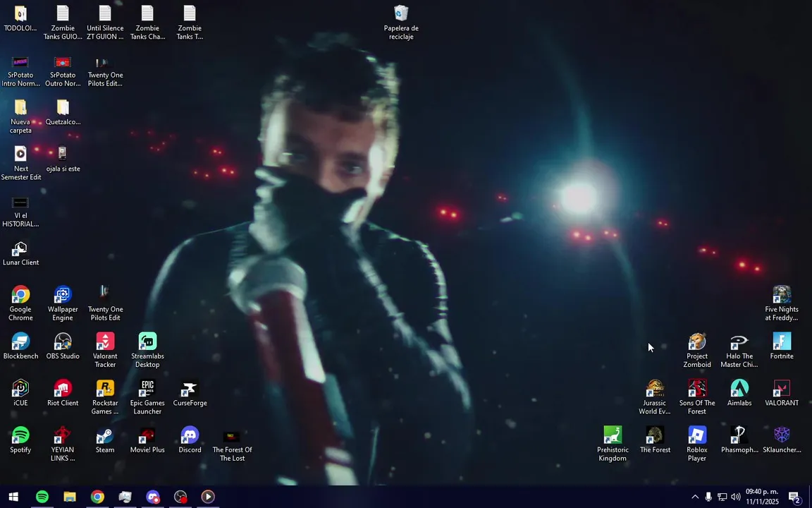Open the notification center with 2 alerts
Image resolution: width=812 pixels, height=508 pixels.
tap(795, 497)
